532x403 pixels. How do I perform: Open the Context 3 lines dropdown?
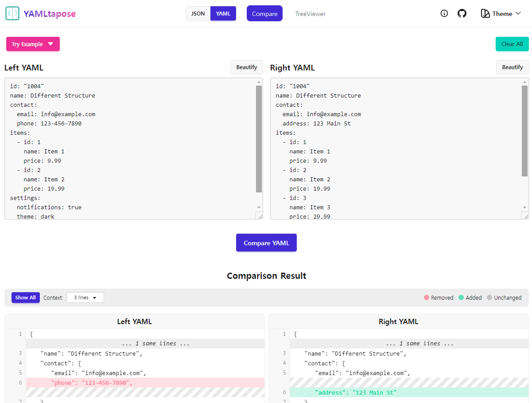[x=85, y=297]
